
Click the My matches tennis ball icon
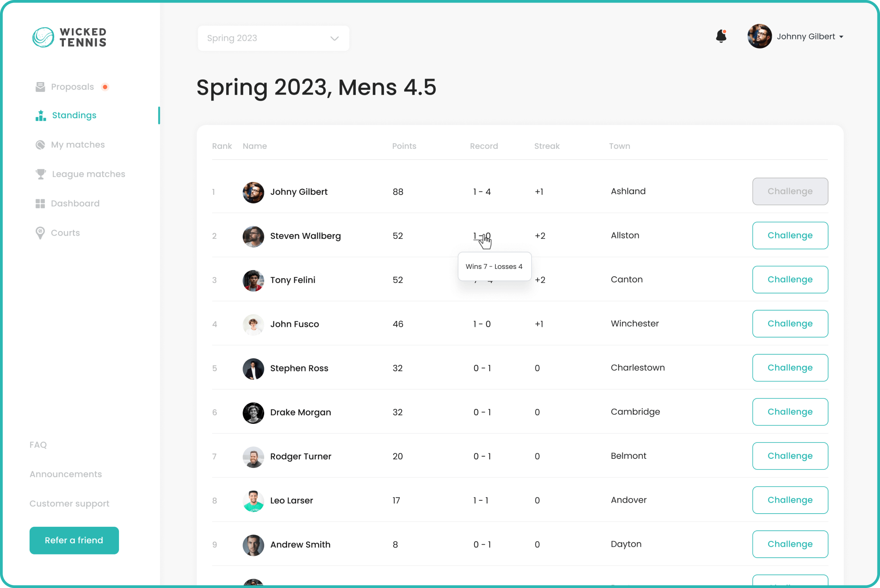[40, 145]
